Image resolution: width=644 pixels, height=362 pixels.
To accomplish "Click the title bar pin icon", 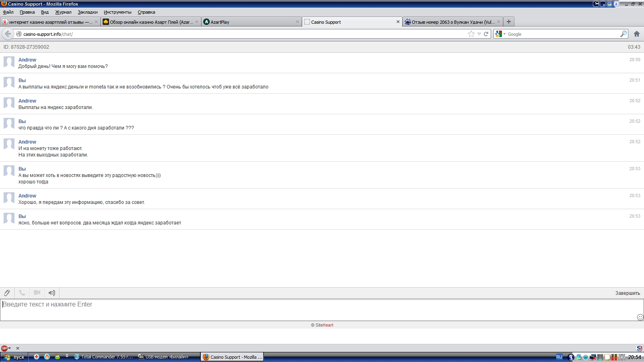I will click(x=596, y=4).
